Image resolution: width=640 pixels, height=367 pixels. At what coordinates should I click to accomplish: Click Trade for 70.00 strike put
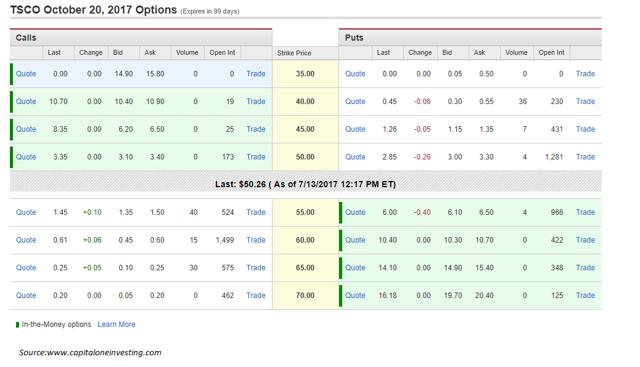(x=585, y=295)
